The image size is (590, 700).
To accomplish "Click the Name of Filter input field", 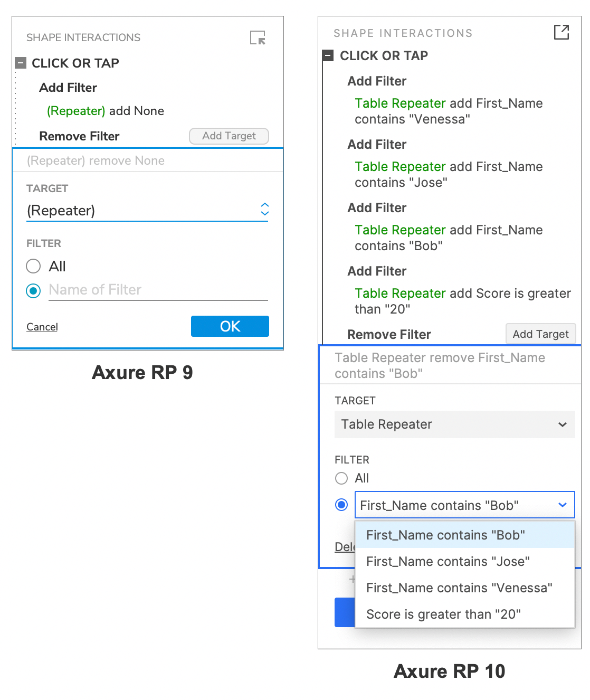I will click(x=158, y=290).
